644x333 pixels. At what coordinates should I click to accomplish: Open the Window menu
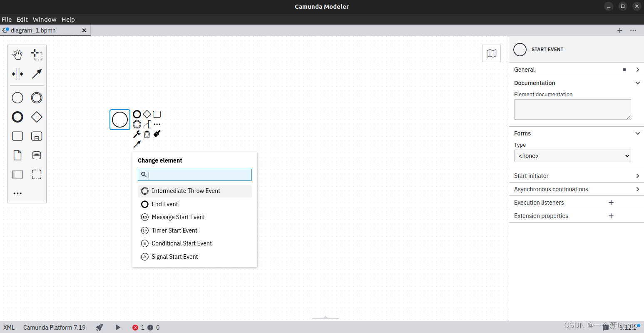click(x=45, y=20)
